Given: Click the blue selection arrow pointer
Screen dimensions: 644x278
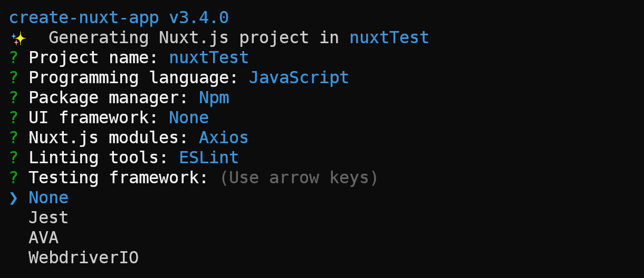Looking at the screenshot, I should (x=14, y=198).
